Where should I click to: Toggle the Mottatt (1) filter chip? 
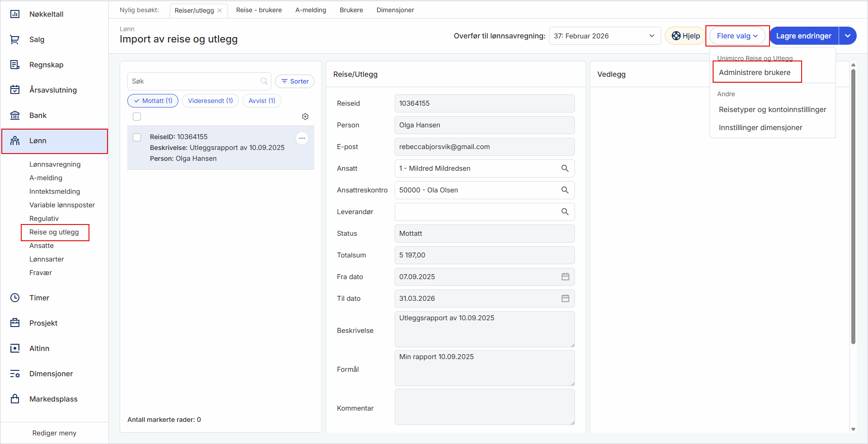[x=153, y=101]
